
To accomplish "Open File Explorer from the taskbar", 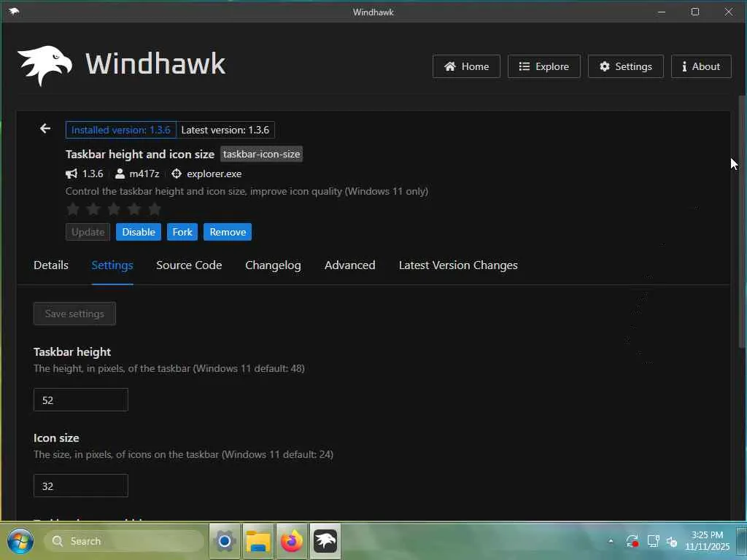I will click(x=258, y=542).
